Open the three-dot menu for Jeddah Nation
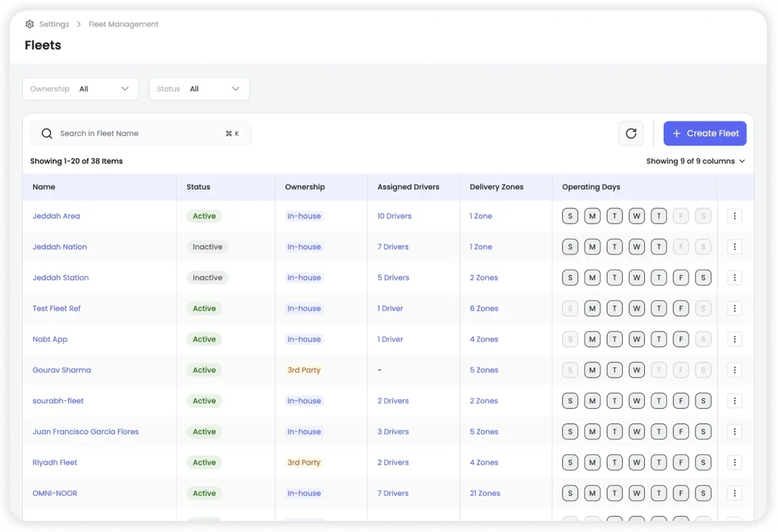Screen dimensions: 778x532 [x=734, y=247]
